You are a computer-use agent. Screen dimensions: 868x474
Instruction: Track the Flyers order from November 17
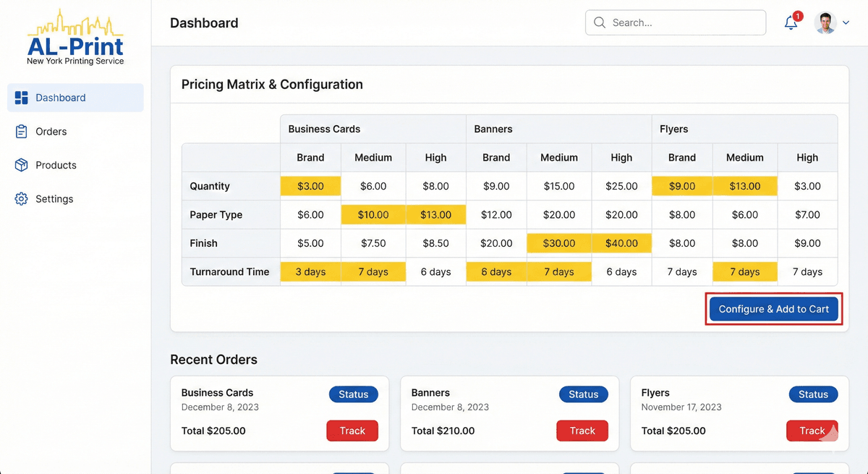point(812,431)
